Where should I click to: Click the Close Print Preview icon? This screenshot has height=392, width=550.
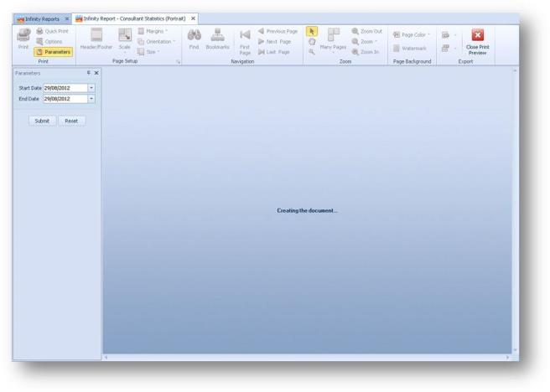point(477,35)
